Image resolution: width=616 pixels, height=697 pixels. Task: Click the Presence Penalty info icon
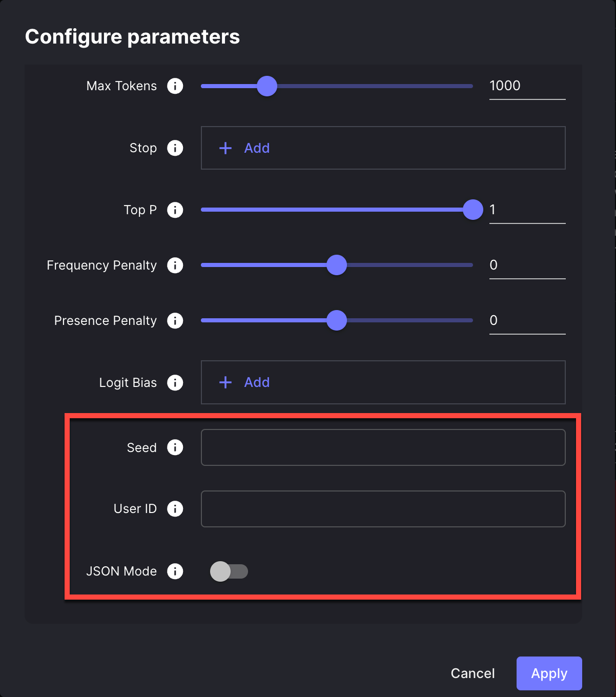coord(175,320)
